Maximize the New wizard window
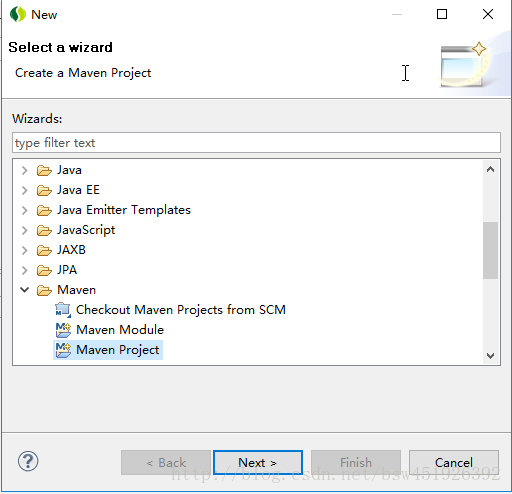The width and height of the screenshot is (512, 494). click(442, 14)
